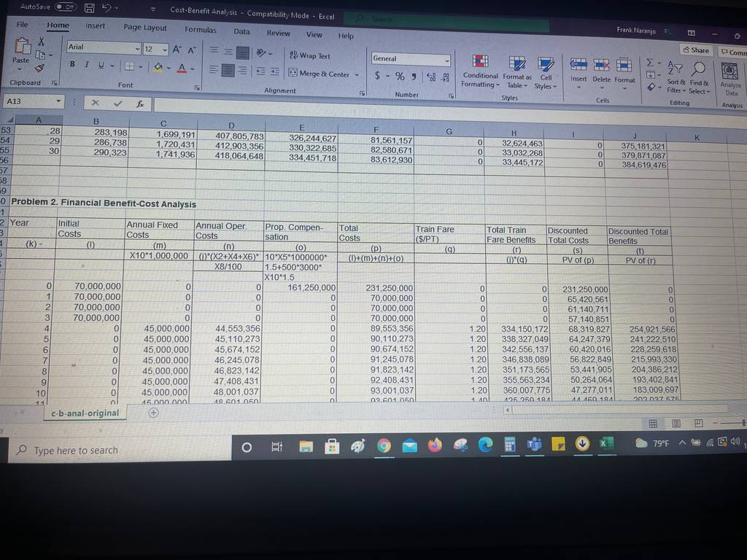Viewport: 747px width, 560px height.
Task: Copy the selection
Action: (x=41, y=55)
